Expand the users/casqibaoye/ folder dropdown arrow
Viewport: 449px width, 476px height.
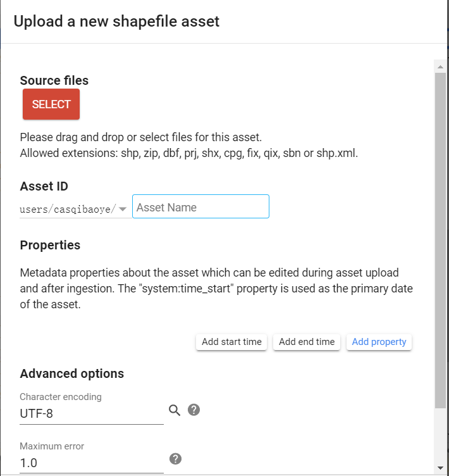123,209
